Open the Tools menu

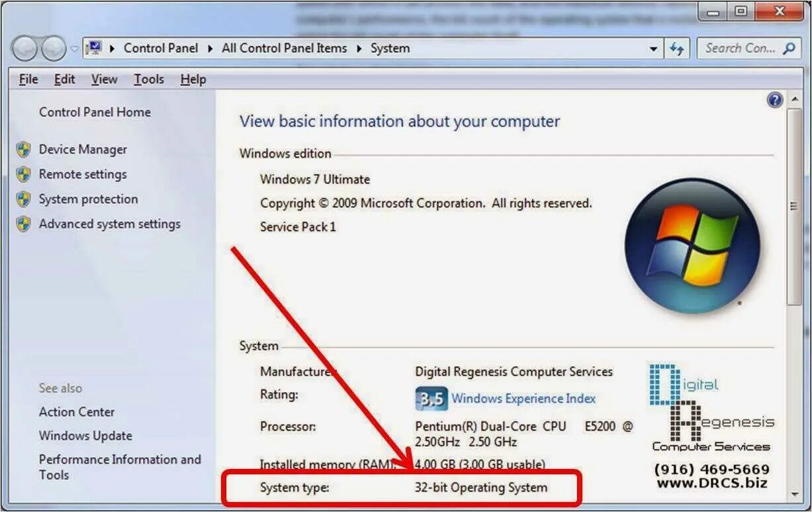pos(148,79)
